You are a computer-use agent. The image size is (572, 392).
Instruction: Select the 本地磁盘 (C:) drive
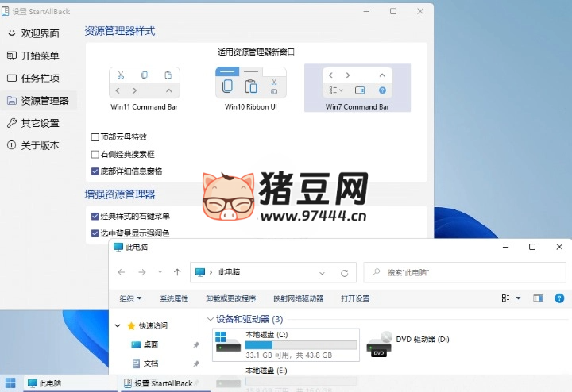[x=286, y=344]
